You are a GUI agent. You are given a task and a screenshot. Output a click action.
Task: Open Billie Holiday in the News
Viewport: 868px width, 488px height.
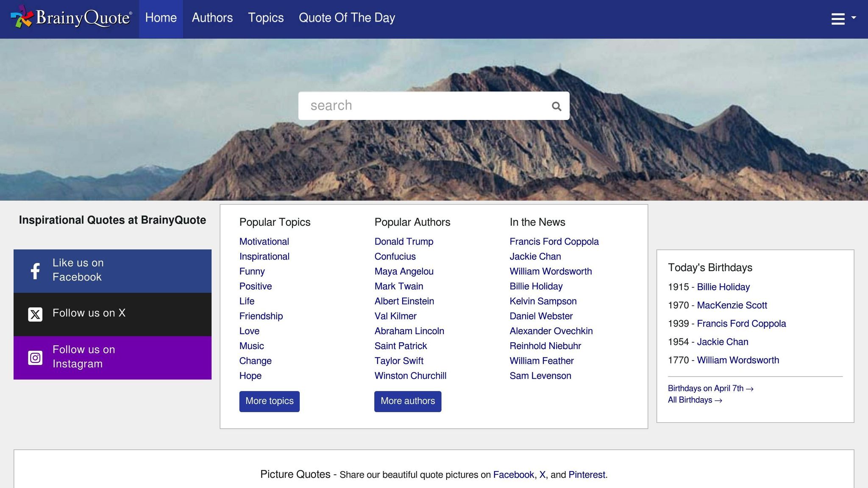coord(536,286)
